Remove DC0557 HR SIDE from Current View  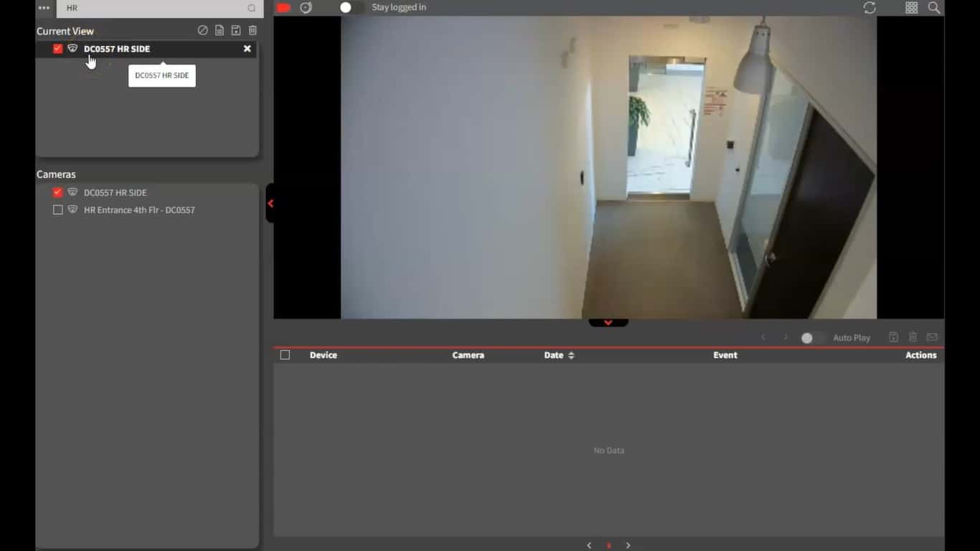point(247,49)
